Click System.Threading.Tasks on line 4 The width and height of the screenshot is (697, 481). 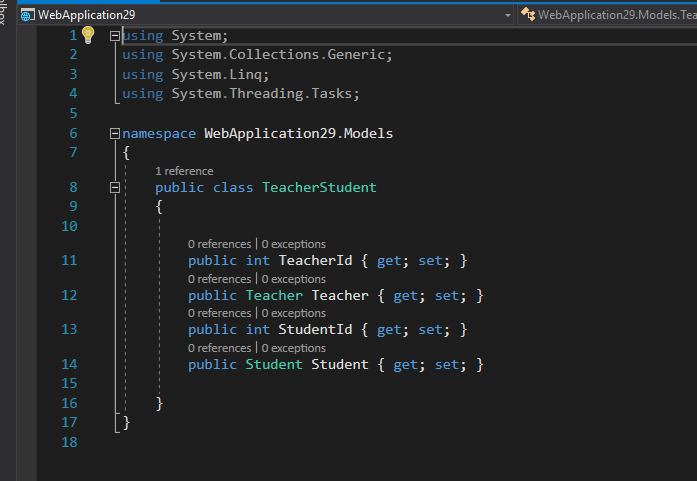coord(263,93)
